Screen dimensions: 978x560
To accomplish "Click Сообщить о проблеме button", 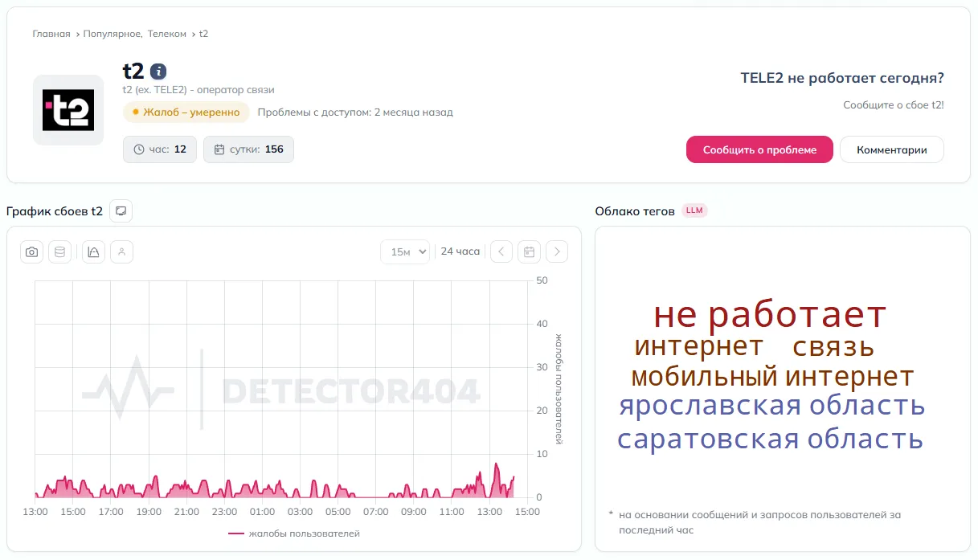I will (x=759, y=149).
